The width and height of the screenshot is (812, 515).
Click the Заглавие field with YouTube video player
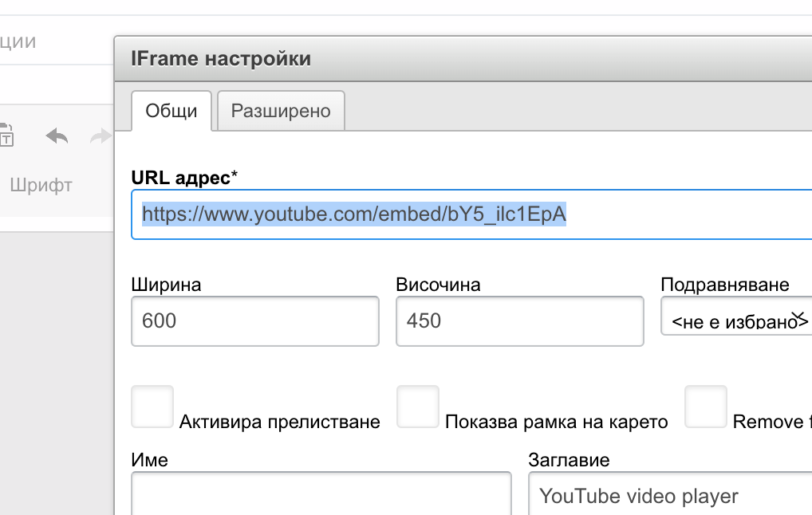(x=670, y=493)
